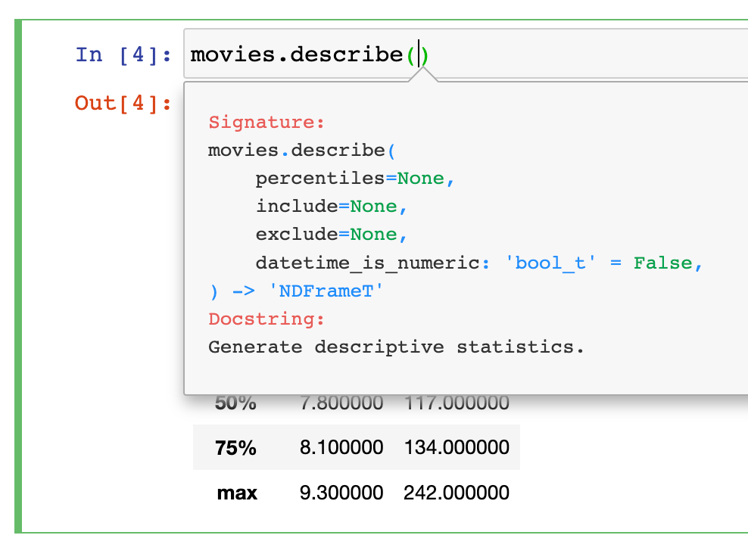The height and width of the screenshot is (560, 748).
Task: Click the max row label
Action: click(237, 493)
